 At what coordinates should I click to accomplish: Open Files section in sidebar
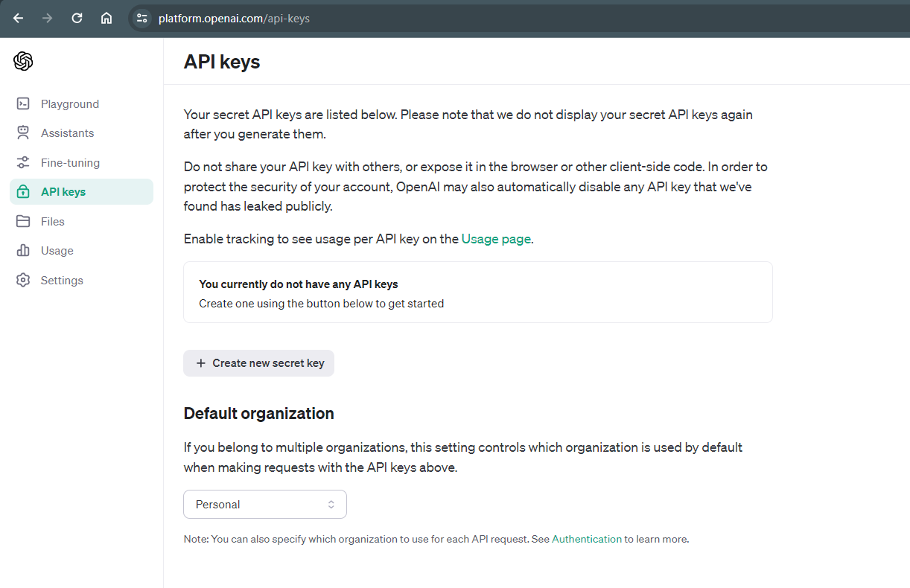(81, 222)
